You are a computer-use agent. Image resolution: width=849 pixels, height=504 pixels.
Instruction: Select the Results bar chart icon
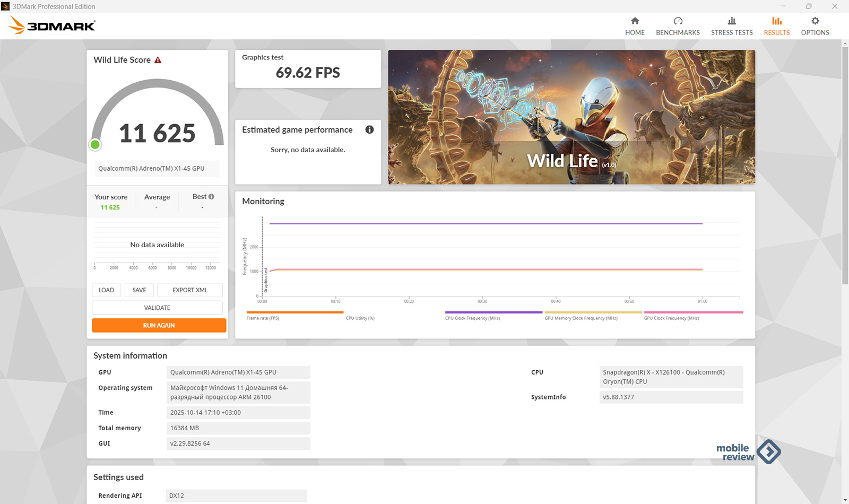776,21
